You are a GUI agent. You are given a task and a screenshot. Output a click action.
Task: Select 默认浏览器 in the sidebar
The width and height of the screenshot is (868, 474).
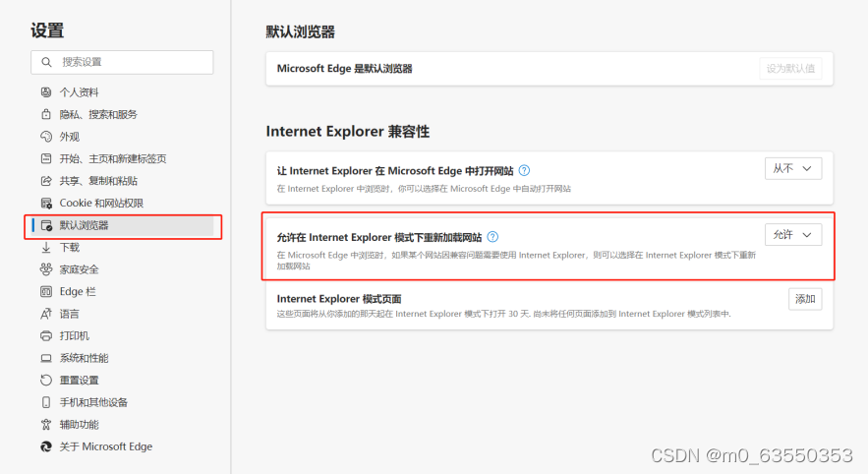pyautogui.click(x=122, y=225)
